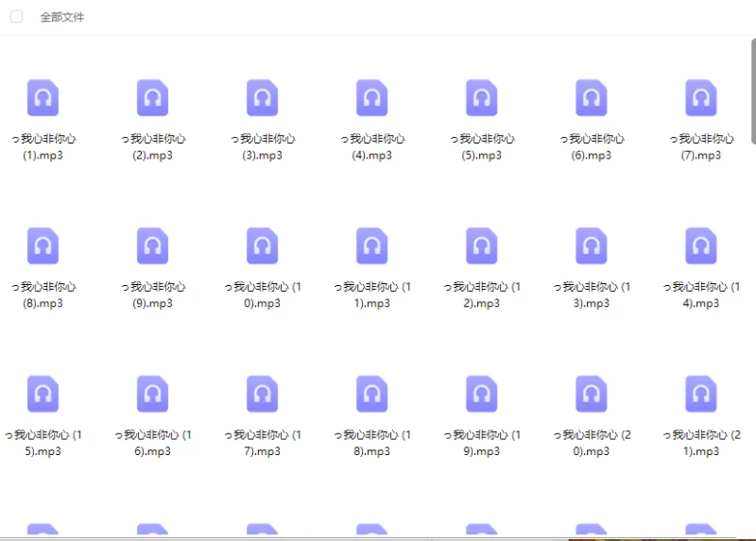Click file name 我心非你心 (21).mp3

coord(701,443)
